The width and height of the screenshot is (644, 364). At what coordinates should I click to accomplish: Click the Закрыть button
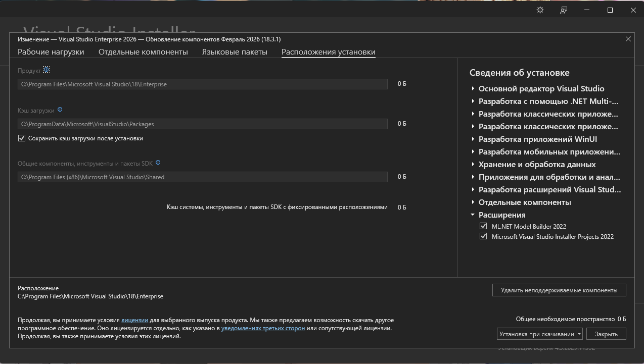[x=606, y=334]
